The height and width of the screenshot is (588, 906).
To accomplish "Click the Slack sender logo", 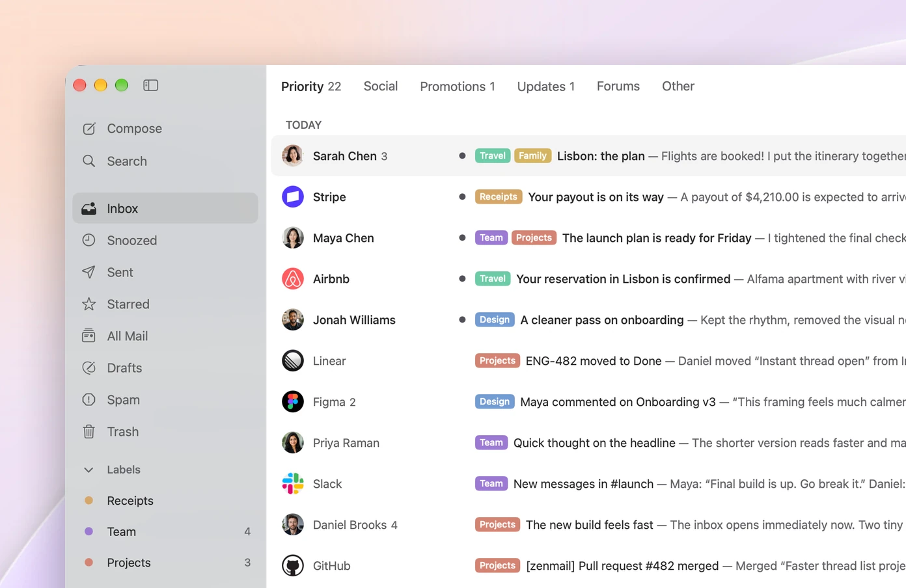I will [x=293, y=483].
